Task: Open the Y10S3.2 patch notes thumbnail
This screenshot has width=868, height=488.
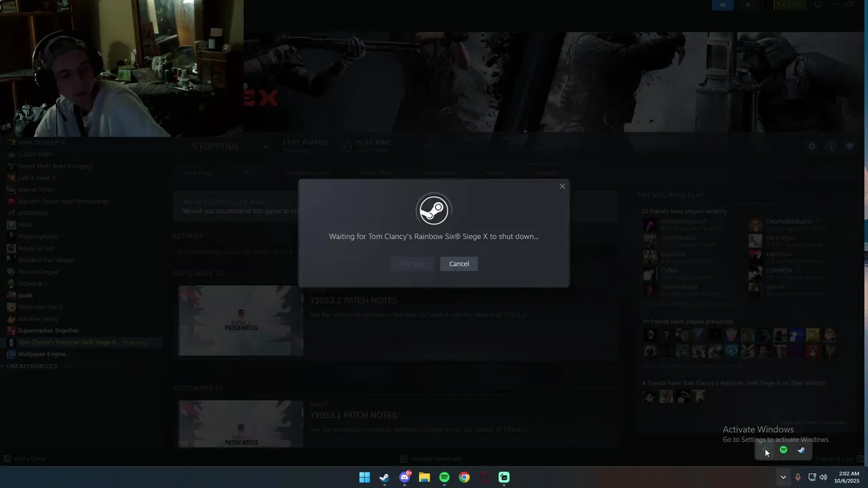Action: (x=241, y=321)
